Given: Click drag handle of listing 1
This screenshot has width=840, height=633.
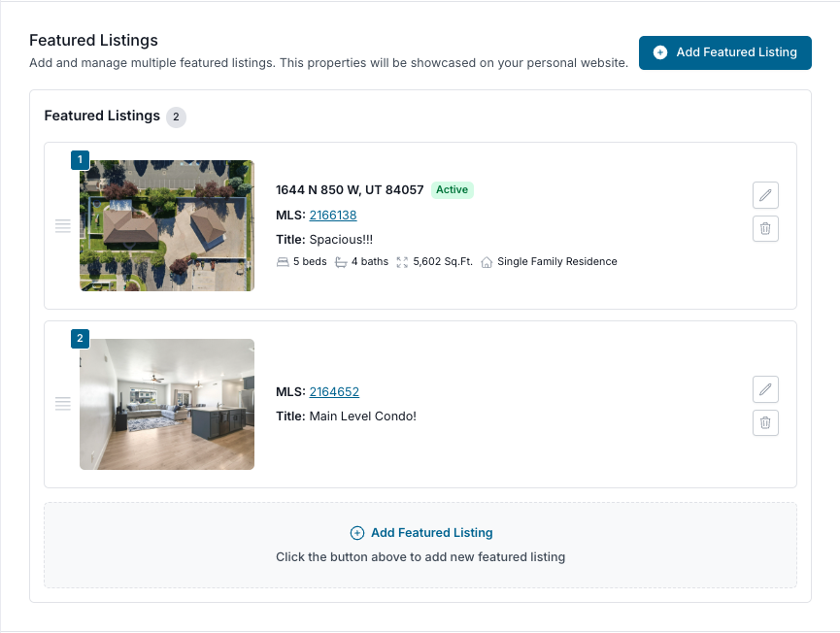Looking at the screenshot, I should (x=63, y=226).
